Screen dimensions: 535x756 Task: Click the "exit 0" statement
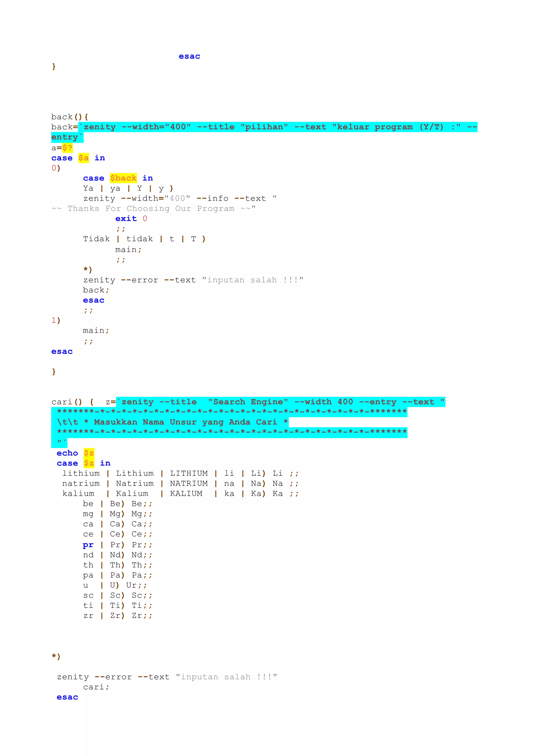131,219
